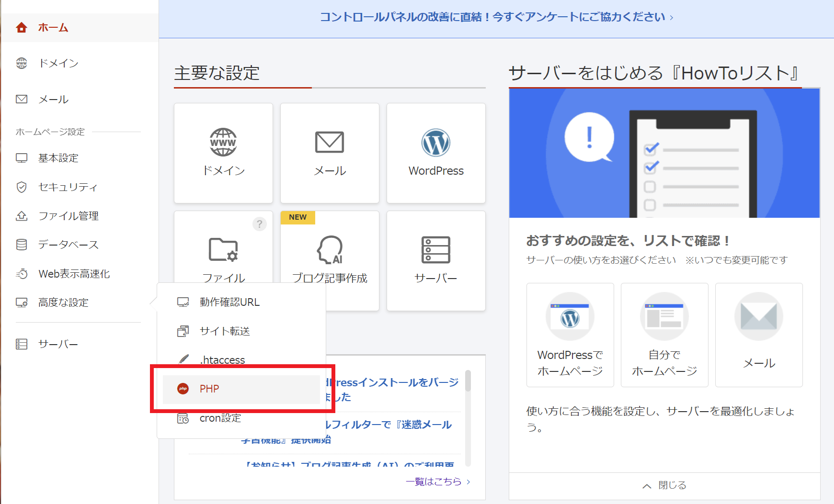Viewport: 834px width, 504px height.
Task: Click the AI head icon on ブログ記事作成 card
Action: (330, 250)
